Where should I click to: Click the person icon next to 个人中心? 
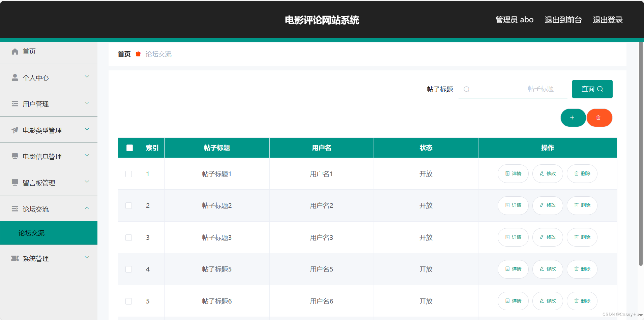15,77
